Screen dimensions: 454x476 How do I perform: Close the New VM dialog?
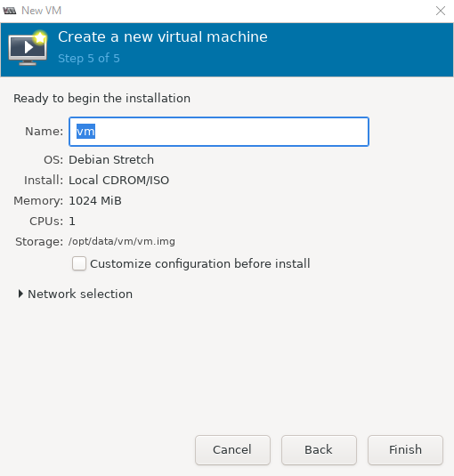[441, 11]
